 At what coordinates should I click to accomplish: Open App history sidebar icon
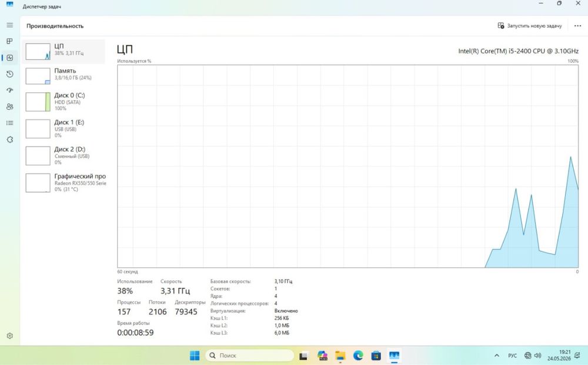[x=10, y=74]
